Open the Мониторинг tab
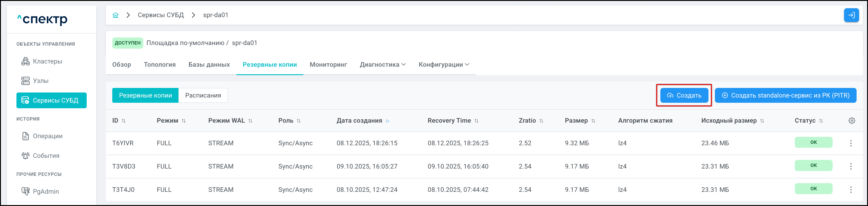 coord(328,64)
